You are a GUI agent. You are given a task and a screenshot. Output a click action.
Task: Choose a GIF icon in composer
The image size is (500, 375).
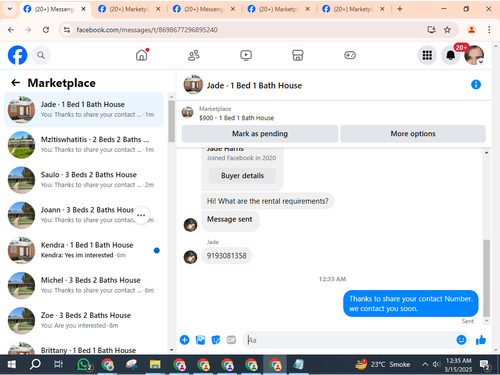pyautogui.click(x=231, y=340)
